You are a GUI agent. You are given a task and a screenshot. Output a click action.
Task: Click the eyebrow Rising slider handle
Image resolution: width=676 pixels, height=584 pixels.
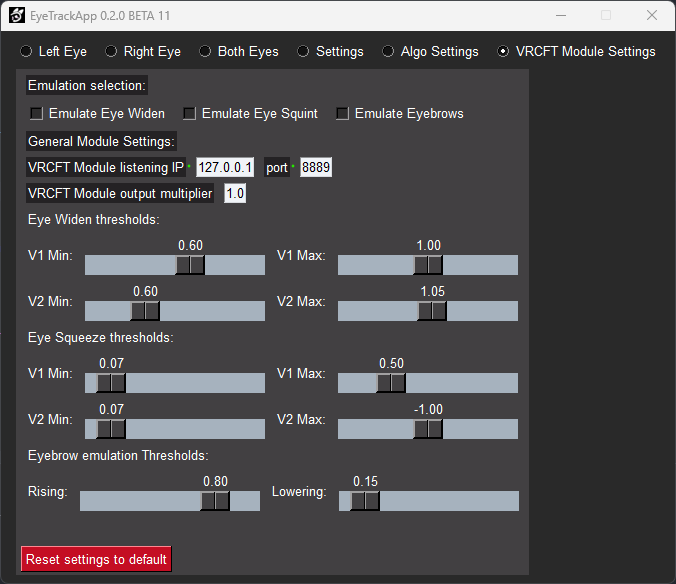coord(215,501)
